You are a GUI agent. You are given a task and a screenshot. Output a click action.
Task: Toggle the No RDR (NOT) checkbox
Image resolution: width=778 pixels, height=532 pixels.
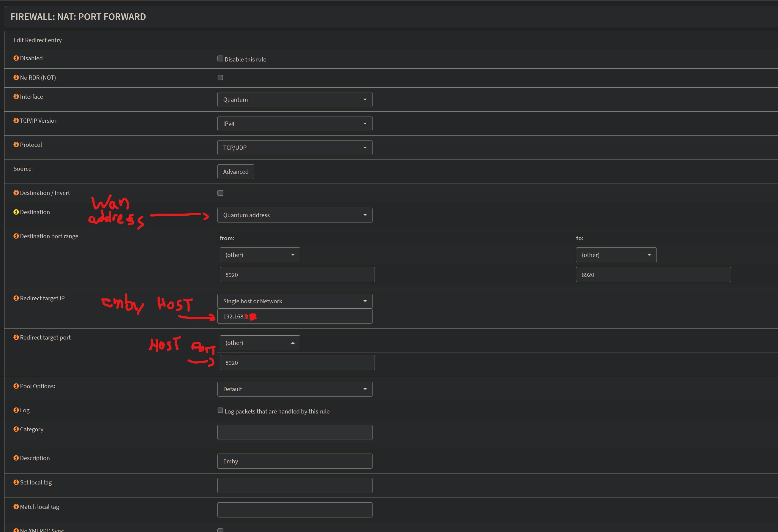[x=220, y=78]
